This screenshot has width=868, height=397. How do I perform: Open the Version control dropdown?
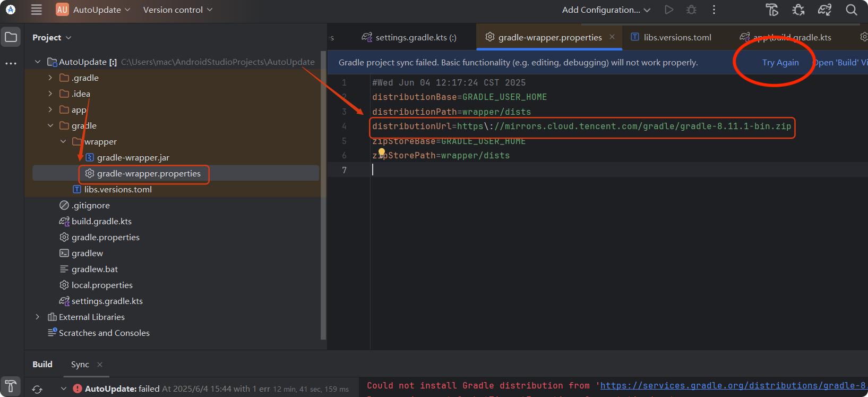pos(178,10)
